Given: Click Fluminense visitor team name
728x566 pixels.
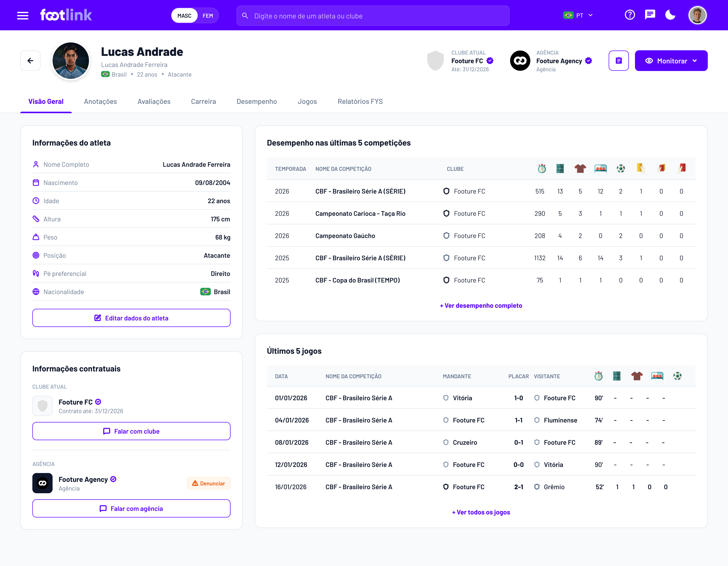Looking at the screenshot, I should [x=560, y=420].
